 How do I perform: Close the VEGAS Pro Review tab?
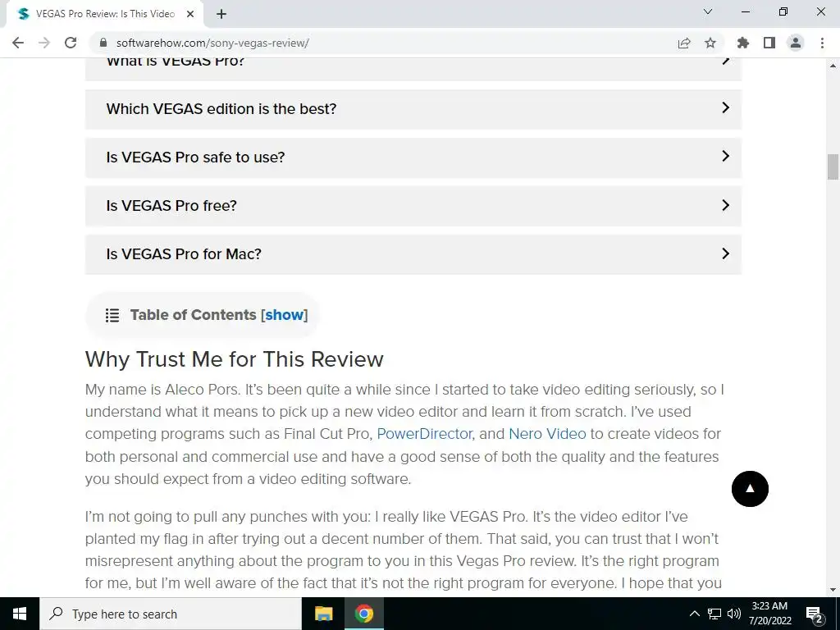(190, 14)
